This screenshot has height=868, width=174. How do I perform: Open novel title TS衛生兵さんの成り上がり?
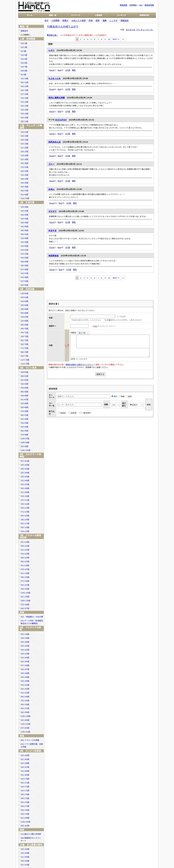[62, 26]
